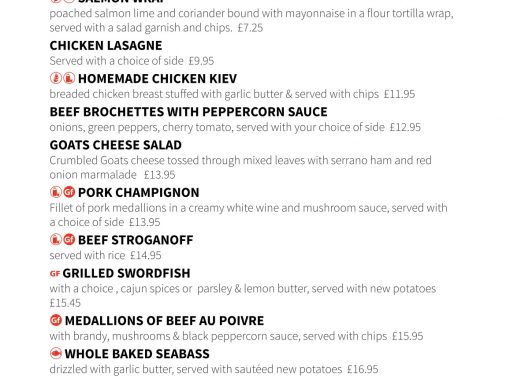Click the Whole Baked Seabass title
510x382 pixels.
pos(137,354)
